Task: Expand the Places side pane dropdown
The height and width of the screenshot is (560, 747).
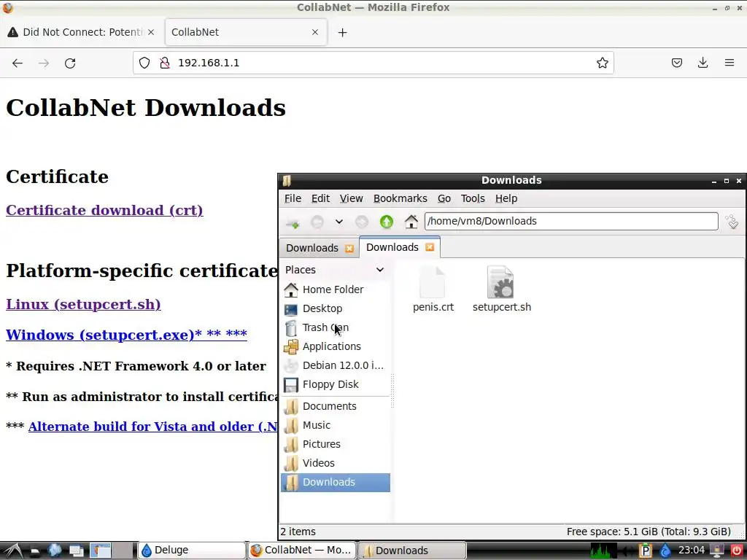Action: point(379,270)
